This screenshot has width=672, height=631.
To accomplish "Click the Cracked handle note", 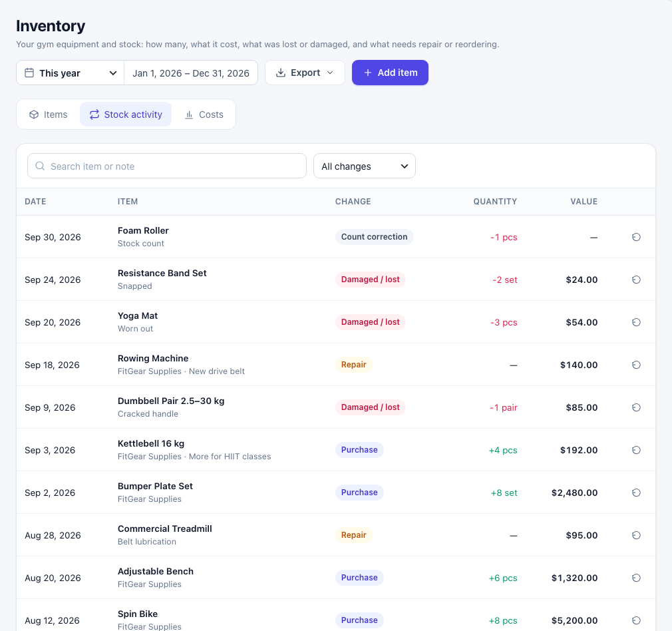I will click(x=148, y=413).
